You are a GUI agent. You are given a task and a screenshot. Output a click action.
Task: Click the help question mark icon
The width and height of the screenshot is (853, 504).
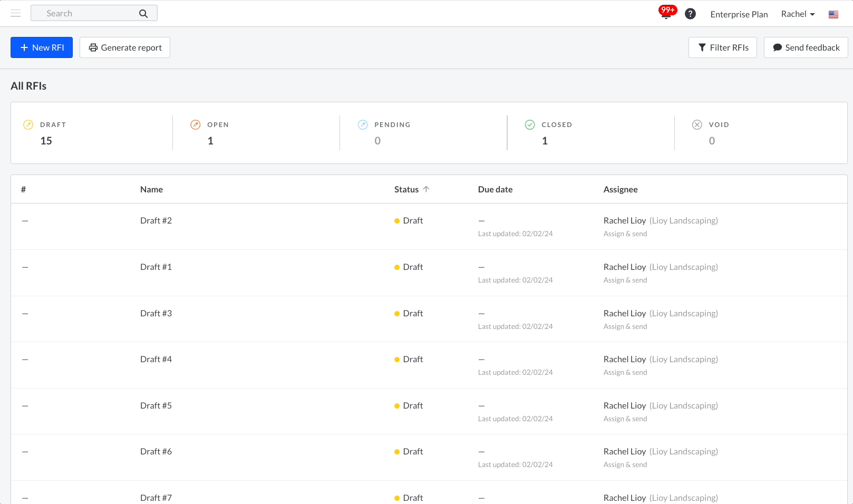click(690, 14)
